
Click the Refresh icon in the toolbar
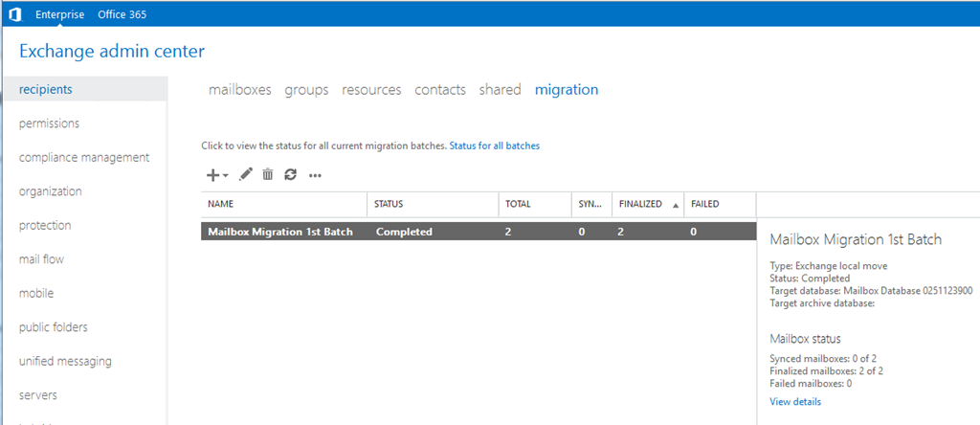290,175
